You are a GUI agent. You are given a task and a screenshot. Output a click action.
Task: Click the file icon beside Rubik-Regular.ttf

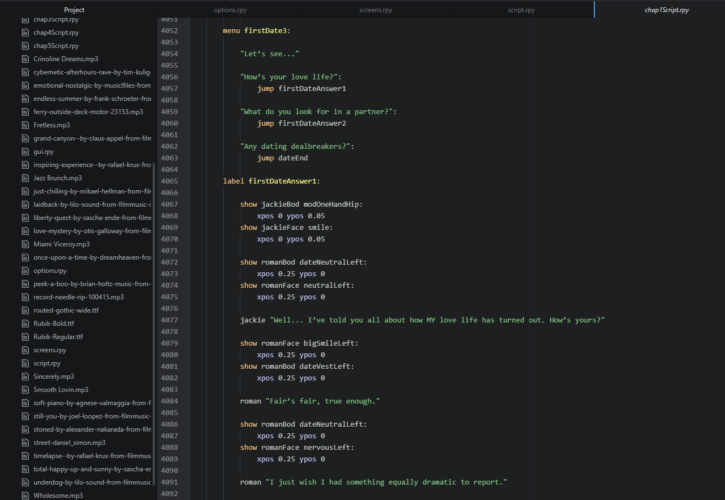[x=25, y=337]
